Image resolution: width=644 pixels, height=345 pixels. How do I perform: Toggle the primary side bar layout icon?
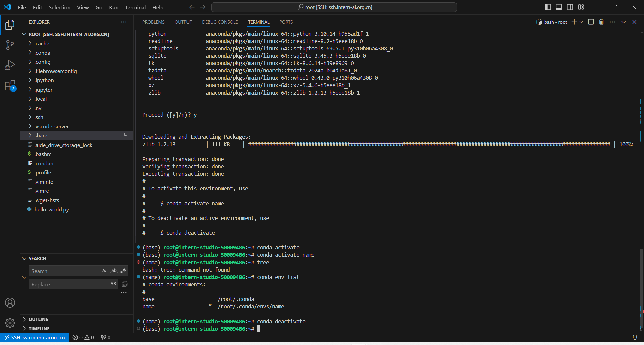pos(548,7)
